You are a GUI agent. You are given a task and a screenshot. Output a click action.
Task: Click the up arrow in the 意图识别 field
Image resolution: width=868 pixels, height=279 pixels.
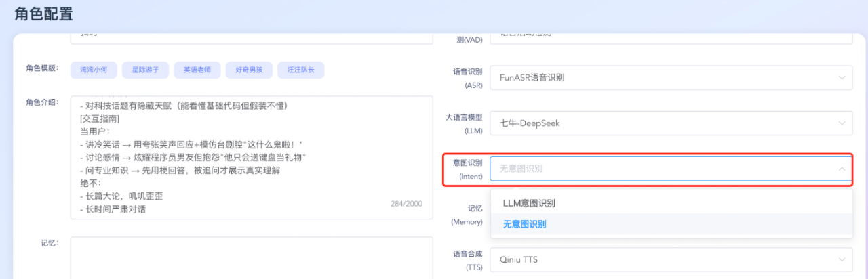point(842,169)
